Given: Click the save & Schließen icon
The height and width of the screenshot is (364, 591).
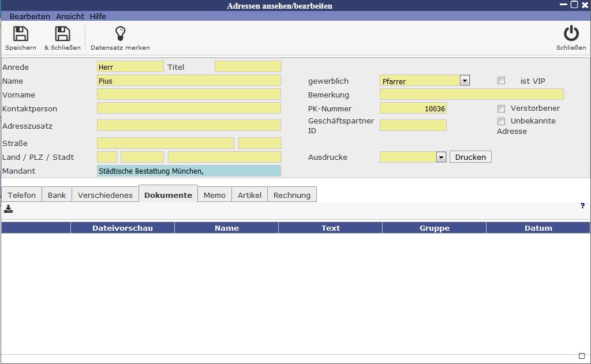Looking at the screenshot, I should [x=62, y=34].
